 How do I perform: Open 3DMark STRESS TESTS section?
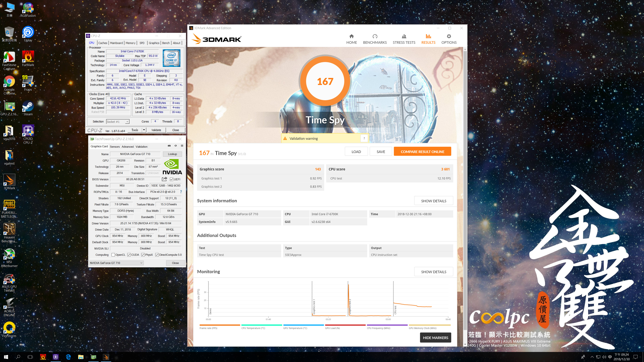click(404, 39)
